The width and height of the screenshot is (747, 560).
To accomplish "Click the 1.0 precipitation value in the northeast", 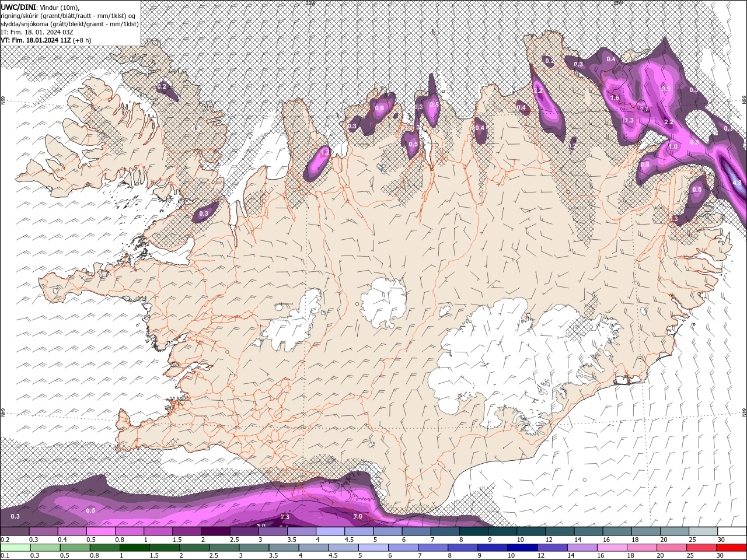I will 673,147.
